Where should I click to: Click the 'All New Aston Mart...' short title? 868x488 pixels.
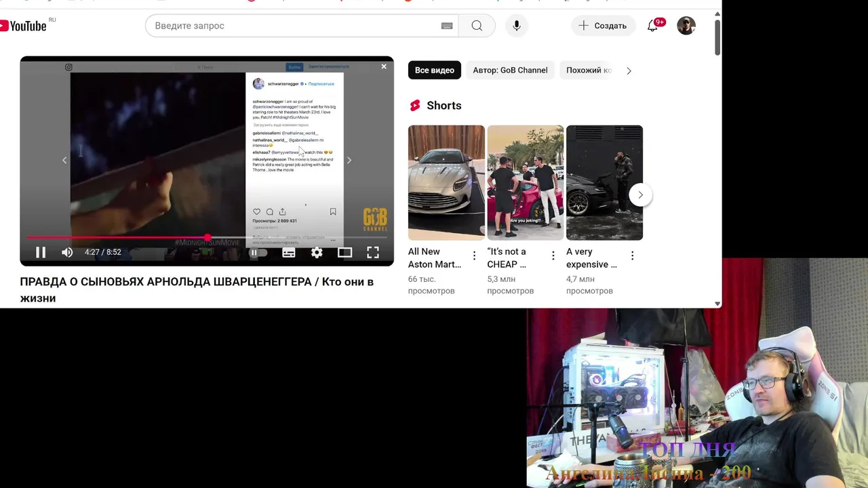(435, 258)
